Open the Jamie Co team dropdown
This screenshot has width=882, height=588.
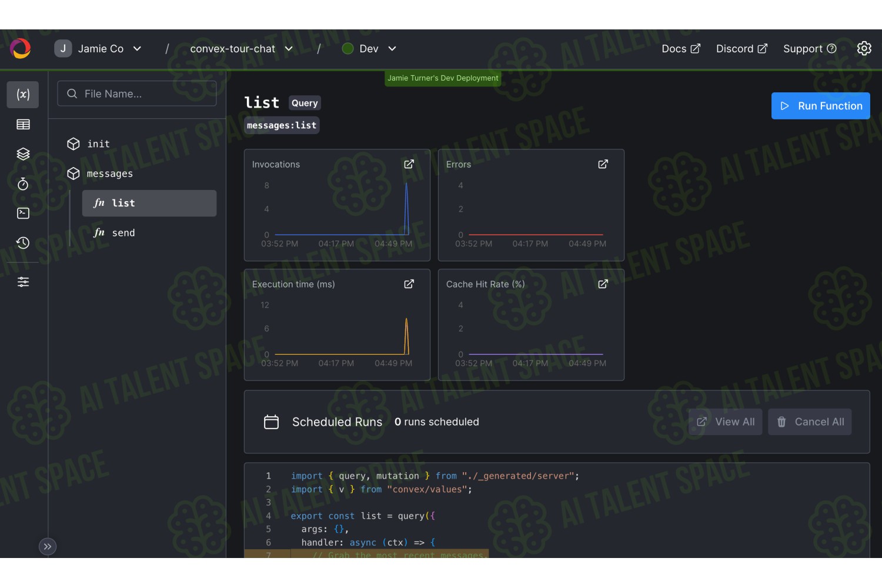tap(98, 48)
